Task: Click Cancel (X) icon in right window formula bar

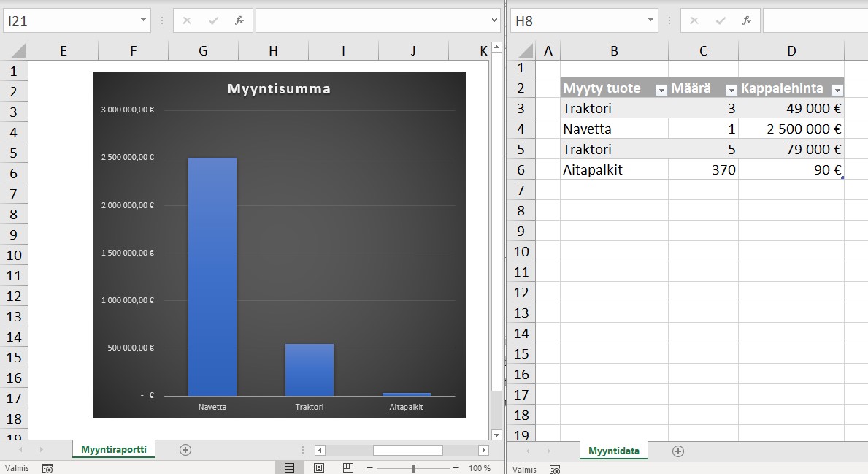Action: point(694,21)
